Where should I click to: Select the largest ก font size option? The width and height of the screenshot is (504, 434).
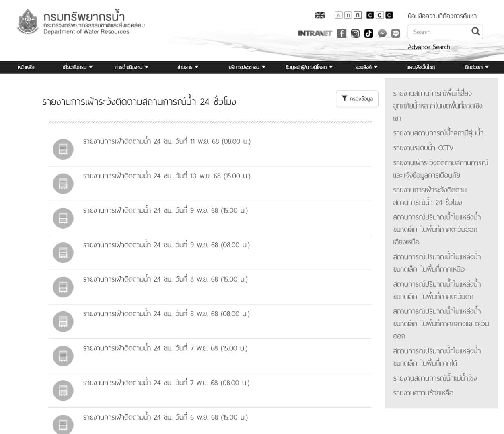tap(357, 15)
